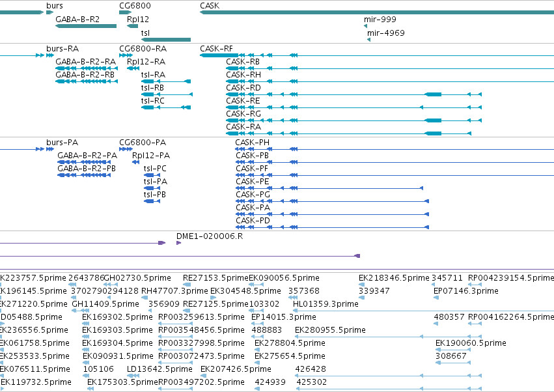Open the EP07146.3prime EST label
The image size is (554, 392).
tap(466, 291)
